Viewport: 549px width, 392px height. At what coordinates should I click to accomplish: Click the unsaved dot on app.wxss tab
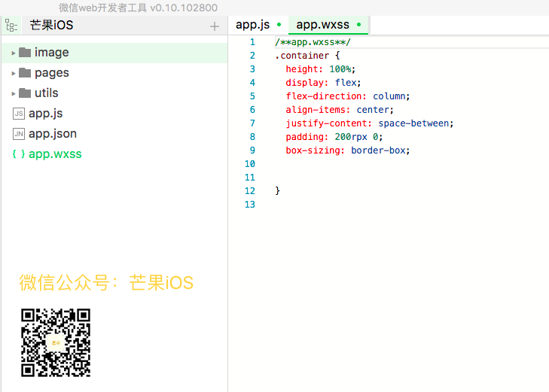click(x=358, y=25)
